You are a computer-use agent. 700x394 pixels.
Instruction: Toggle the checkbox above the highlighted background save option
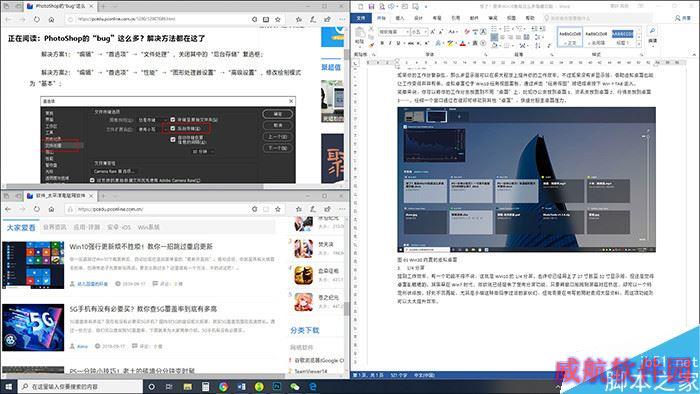(x=173, y=120)
